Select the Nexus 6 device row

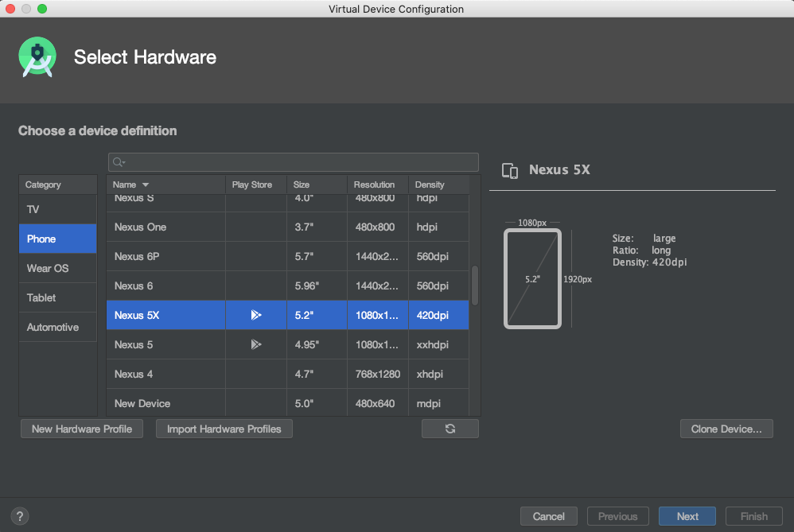point(288,285)
